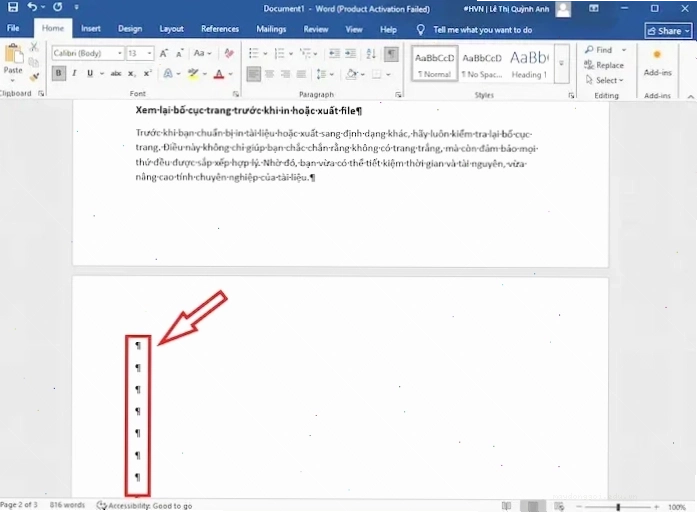Open Ribbon Display Options icon
This screenshot has width=697, height=513.
594,8
